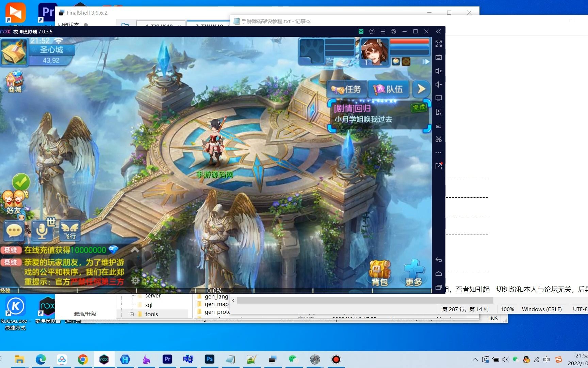Go to Android home in Nox

point(439,274)
